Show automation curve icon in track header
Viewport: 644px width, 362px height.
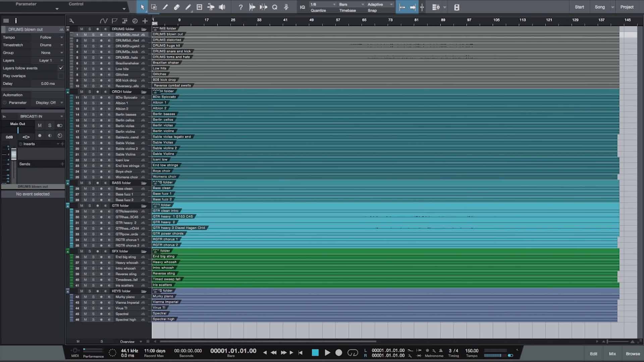tap(104, 21)
